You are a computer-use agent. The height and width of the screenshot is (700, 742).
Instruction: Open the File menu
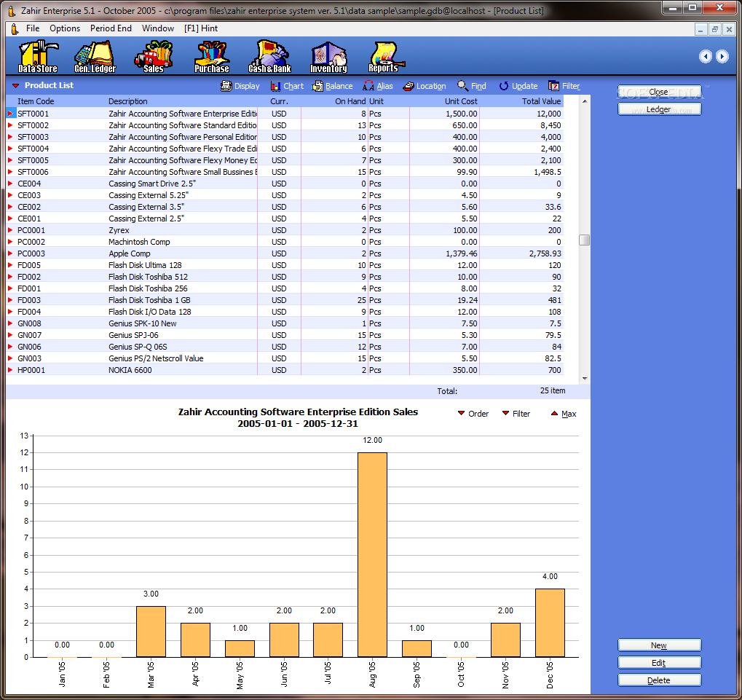[33, 28]
